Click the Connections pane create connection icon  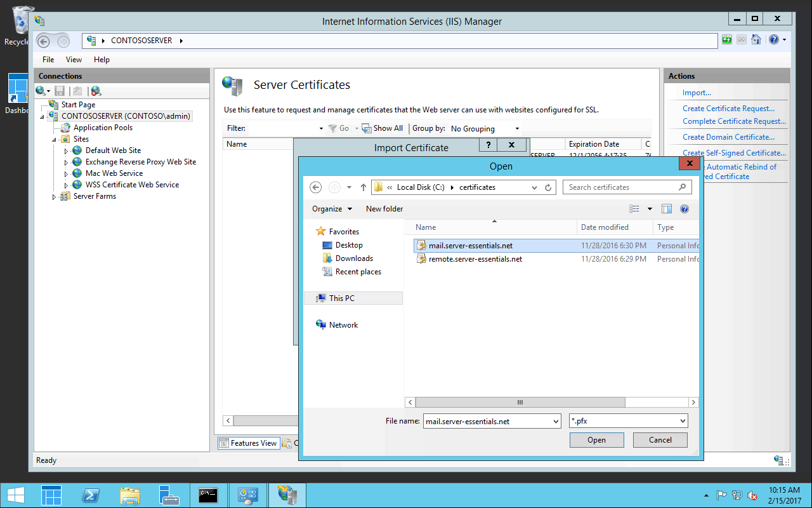tap(41, 91)
